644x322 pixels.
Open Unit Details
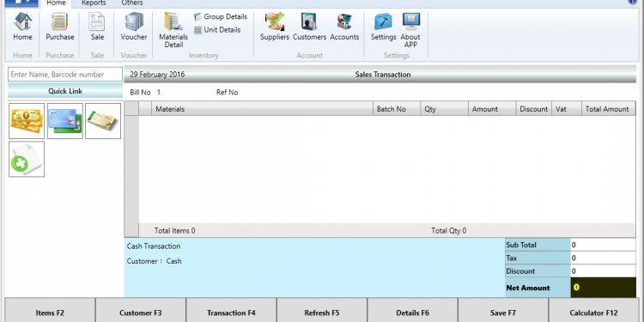(217, 29)
